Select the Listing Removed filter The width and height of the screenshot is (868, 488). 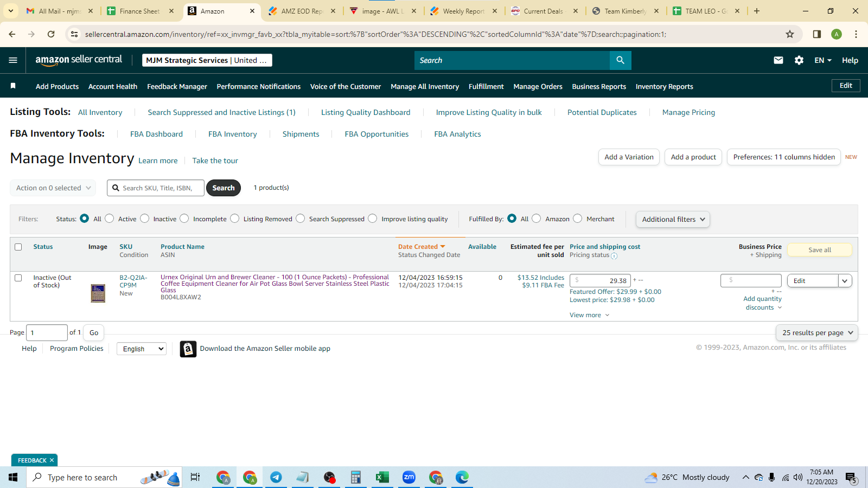[235, 219]
